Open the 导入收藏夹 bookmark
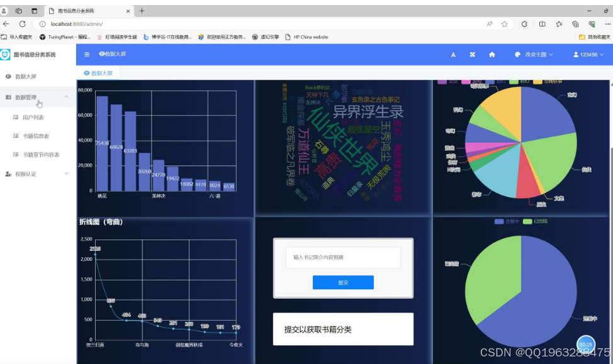This screenshot has height=364, width=613. coord(16,37)
